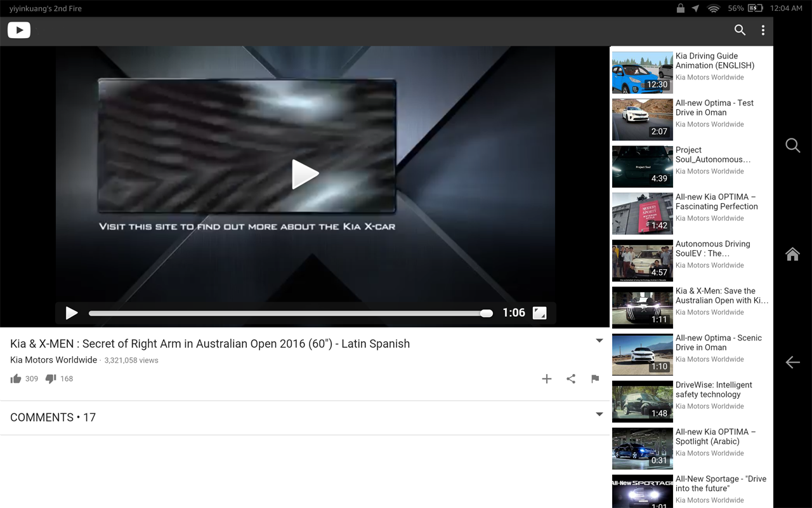The height and width of the screenshot is (508, 812).
Task: Expand the COMMENTS section
Action: [x=599, y=413]
